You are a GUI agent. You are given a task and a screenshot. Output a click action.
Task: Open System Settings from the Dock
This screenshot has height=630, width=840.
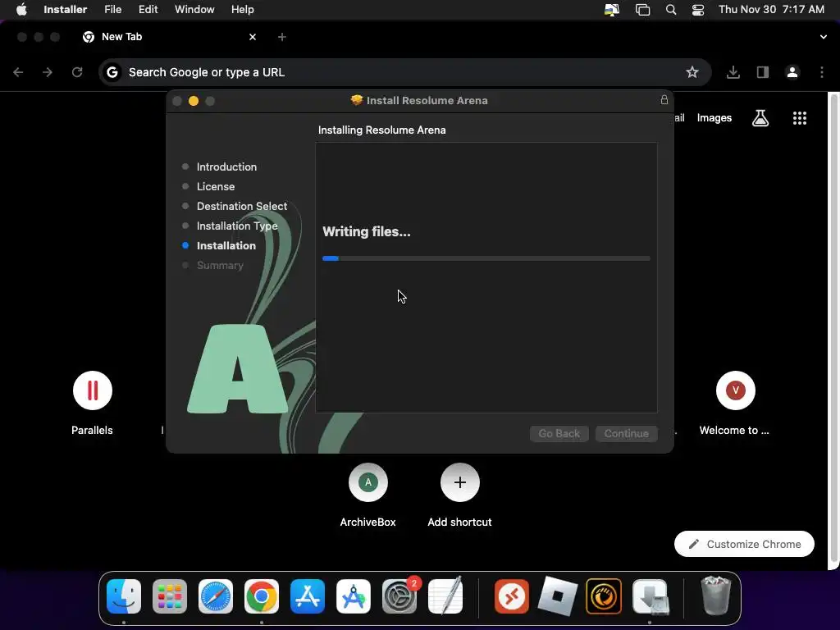pyautogui.click(x=399, y=596)
